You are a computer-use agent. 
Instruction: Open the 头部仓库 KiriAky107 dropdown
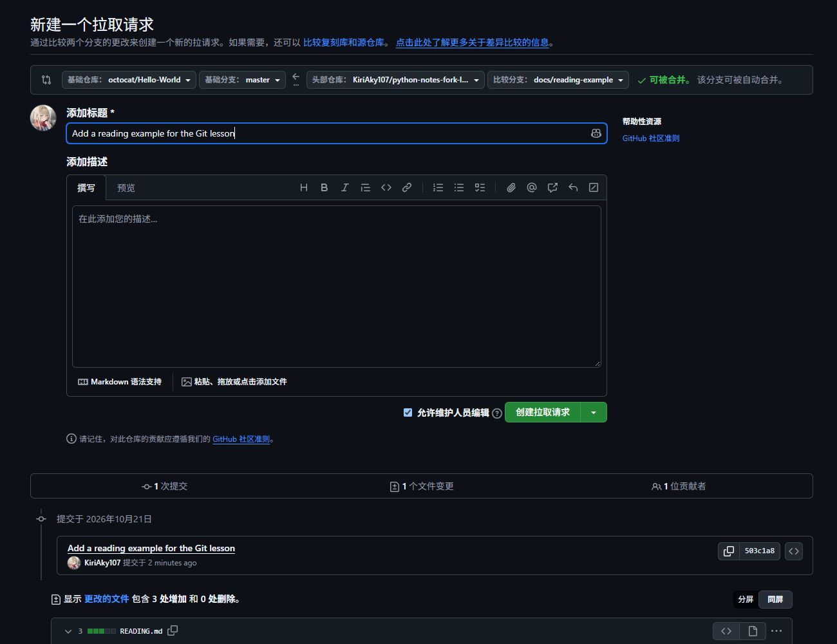pyautogui.click(x=395, y=80)
